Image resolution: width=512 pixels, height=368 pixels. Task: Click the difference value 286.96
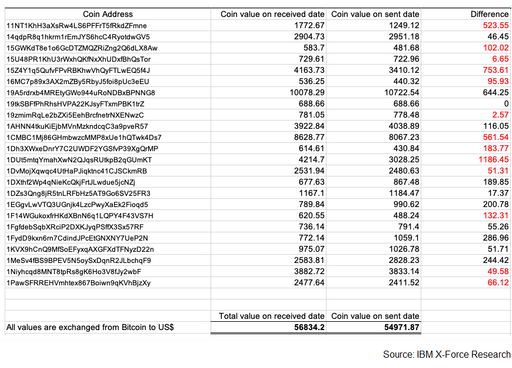[496, 238]
